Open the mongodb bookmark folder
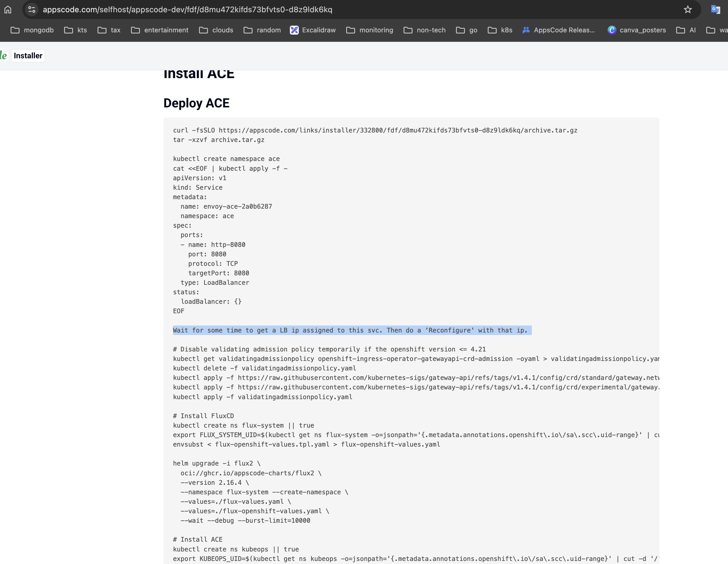 tap(32, 30)
